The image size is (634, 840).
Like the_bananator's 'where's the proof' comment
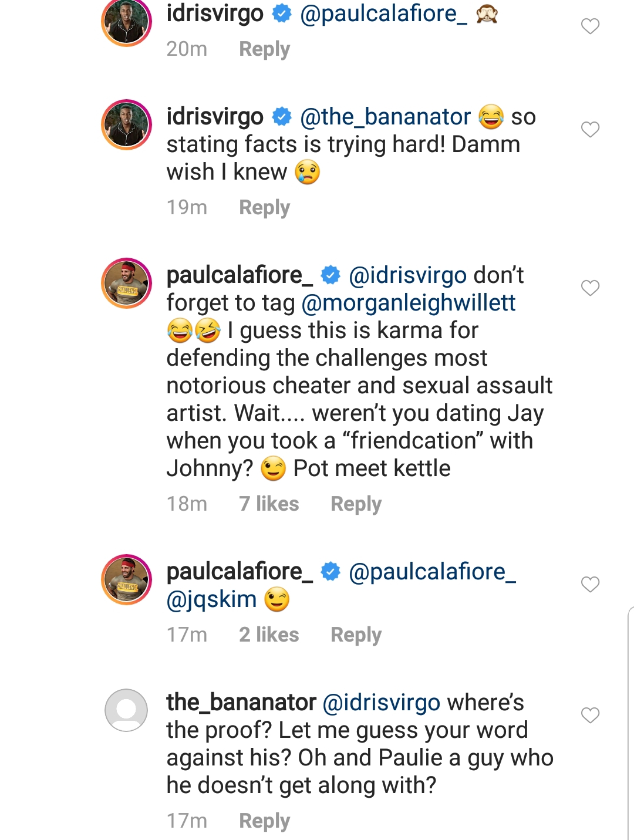(x=590, y=715)
